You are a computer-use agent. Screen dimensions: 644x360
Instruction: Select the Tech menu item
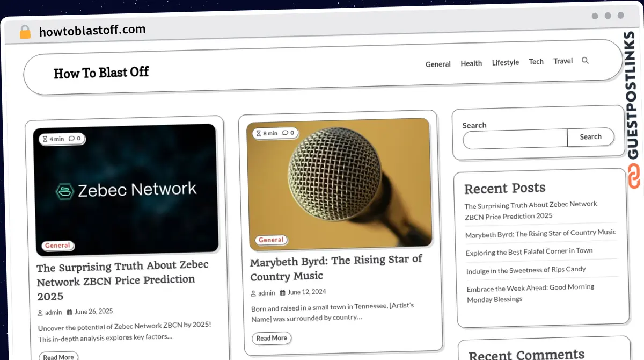pos(536,62)
